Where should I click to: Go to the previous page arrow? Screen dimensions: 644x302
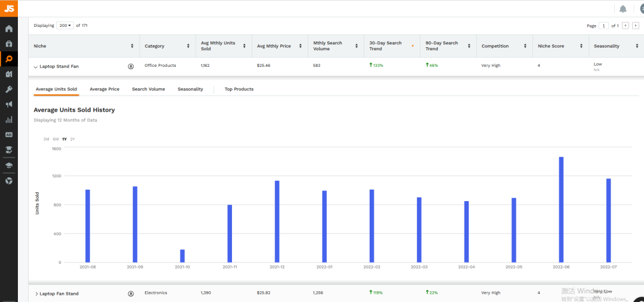(x=626, y=26)
